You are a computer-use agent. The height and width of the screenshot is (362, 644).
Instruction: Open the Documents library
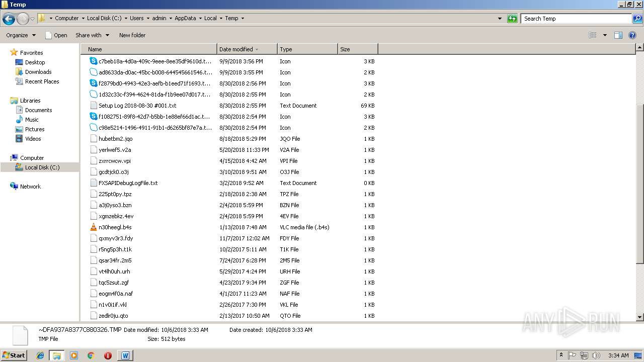coord(38,110)
